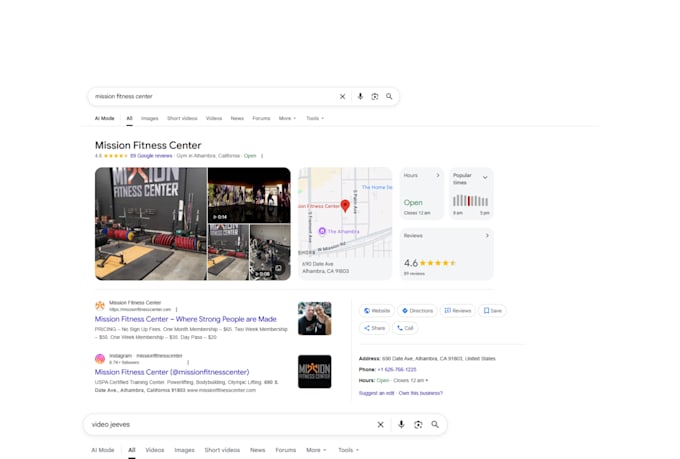Screen dimensions: 680x459
Task: Open the main Mission Fitness Center gym photo
Action: 151,223
